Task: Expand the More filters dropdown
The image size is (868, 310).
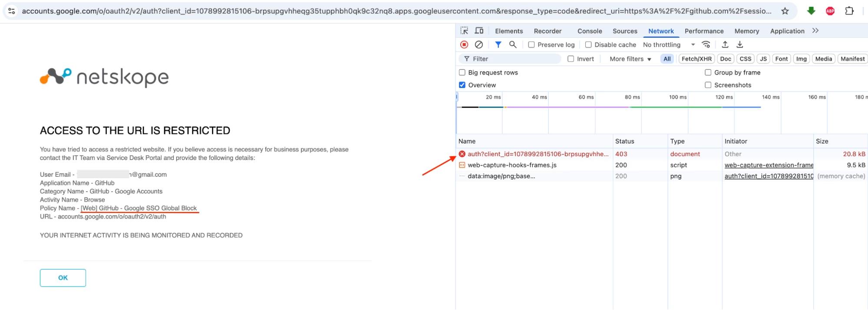Action: [x=630, y=59]
